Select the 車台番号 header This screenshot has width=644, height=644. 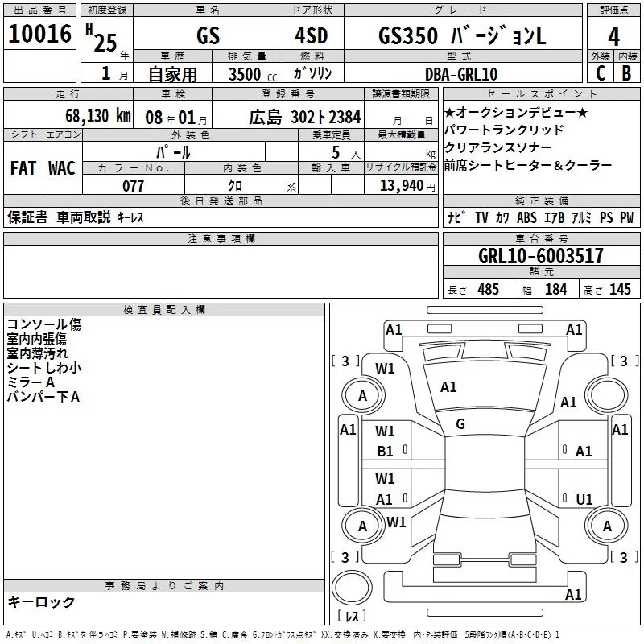(x=542, y=238)
